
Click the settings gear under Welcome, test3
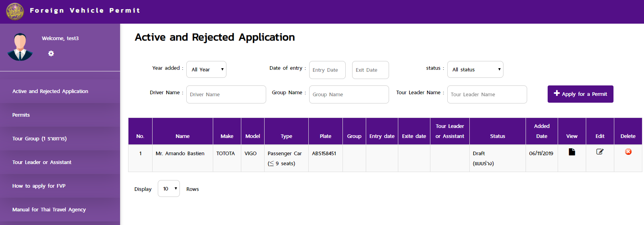click(51, 53)
